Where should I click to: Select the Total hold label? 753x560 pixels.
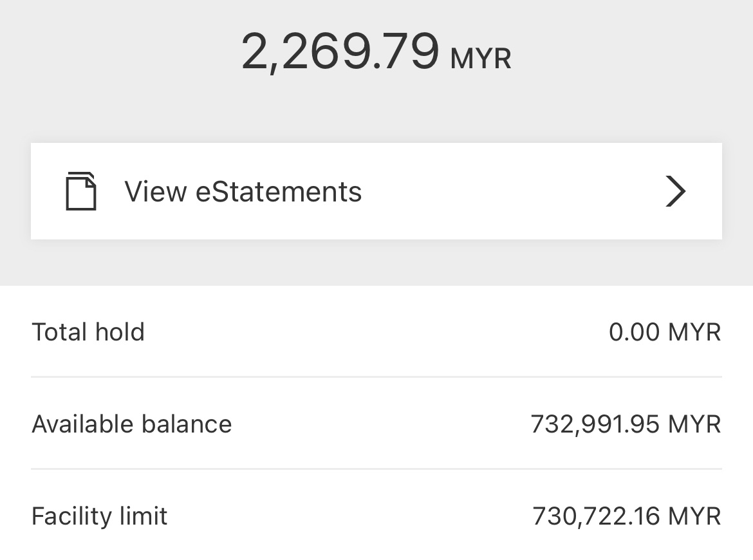click(88, 332)
